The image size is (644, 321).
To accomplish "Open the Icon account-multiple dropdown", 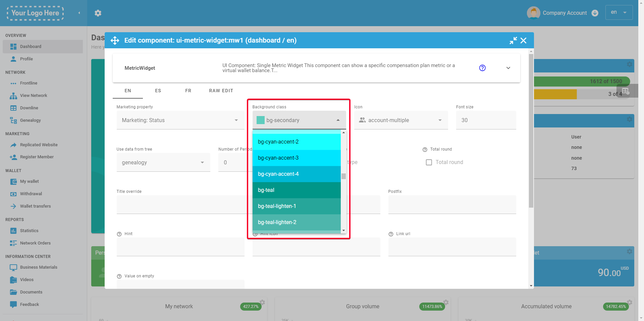I will point(400,120).
